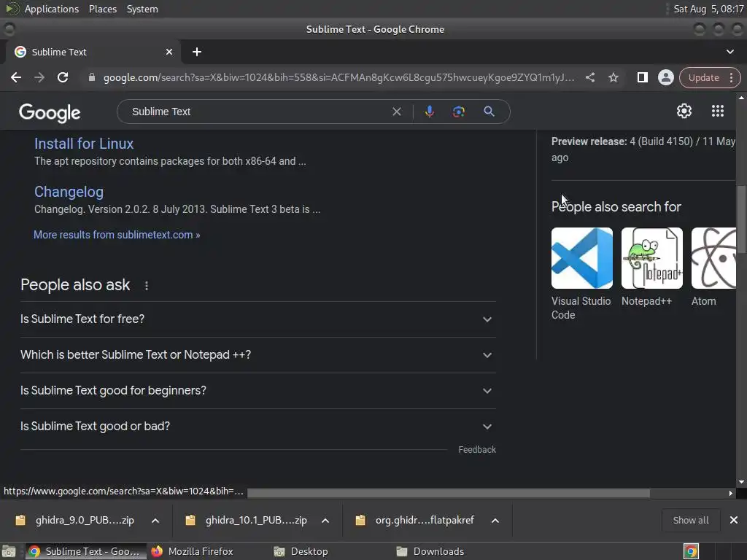Open the Applications menu
The height and width of the screenshot is (560, 747).
point(52,9)
